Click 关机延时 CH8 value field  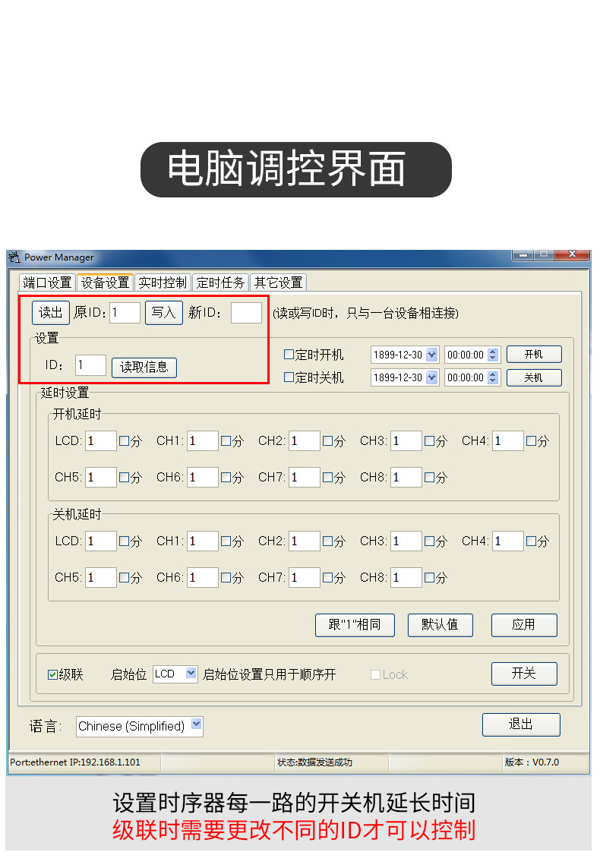tap(406, 577)
